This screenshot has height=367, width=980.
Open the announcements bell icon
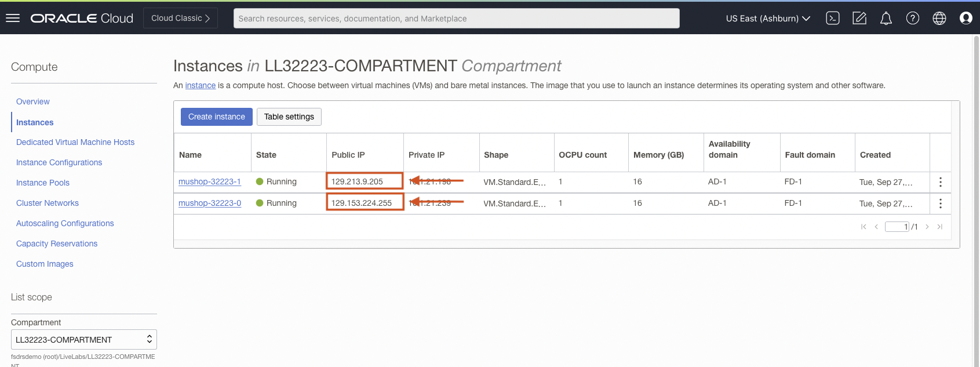click(x=886, y=19)
